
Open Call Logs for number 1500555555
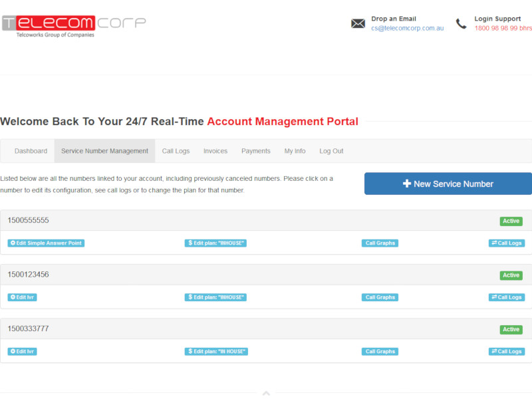[x=507, y=243]
